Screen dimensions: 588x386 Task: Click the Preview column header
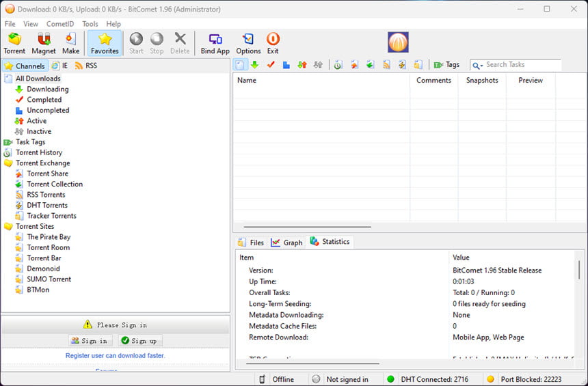coord(531,80)
